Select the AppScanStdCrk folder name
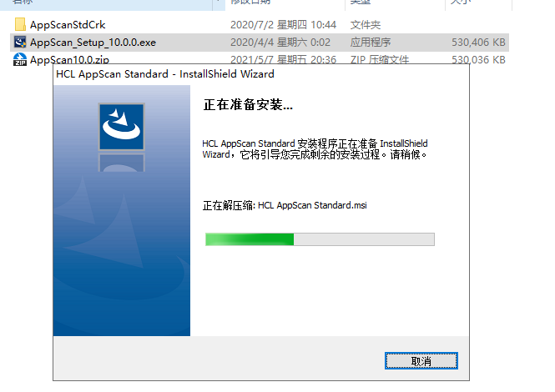The image size is (555, 392). (68, 25)
